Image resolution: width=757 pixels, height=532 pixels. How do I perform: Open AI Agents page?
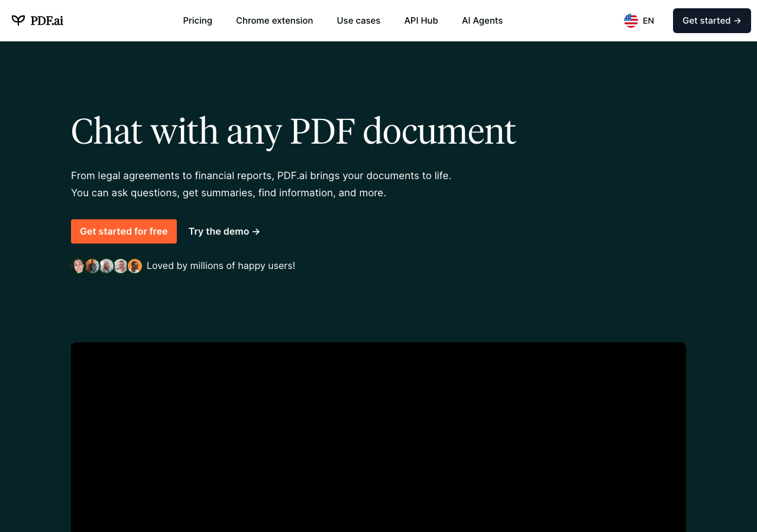tap(482, 21)
